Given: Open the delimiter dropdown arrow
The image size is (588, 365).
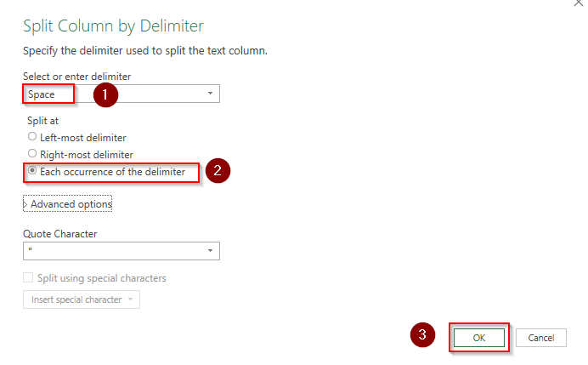Looking at the screenshot, I should click(210, 94).
